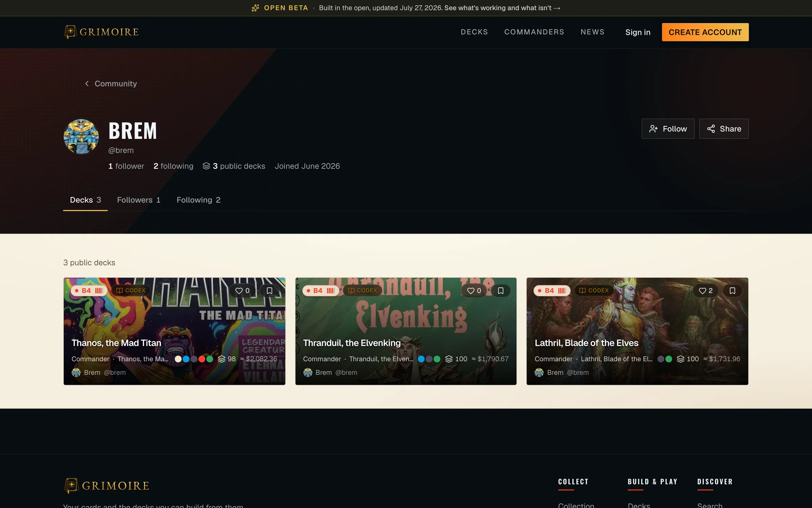Switch to the Followers 1 tab
Viewport: 812px width, 508px height.
pyautogui.click(x=139, y=200)
